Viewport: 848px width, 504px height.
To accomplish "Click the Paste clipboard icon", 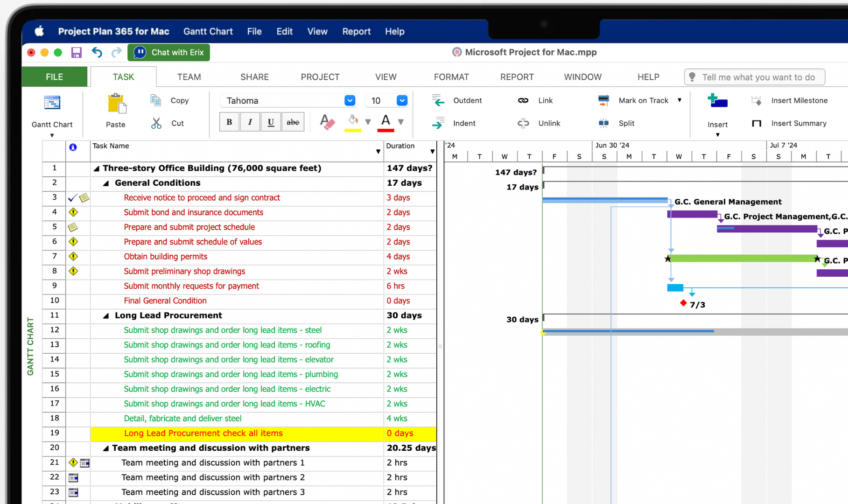I will point(117,104).
